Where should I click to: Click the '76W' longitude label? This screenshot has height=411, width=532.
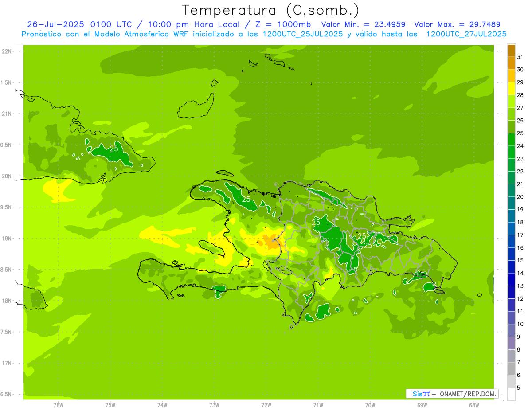(58, 405)
